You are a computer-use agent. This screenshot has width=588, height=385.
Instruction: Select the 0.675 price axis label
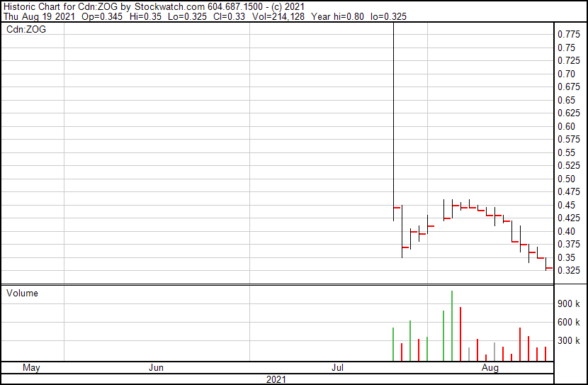pos(568,87)
